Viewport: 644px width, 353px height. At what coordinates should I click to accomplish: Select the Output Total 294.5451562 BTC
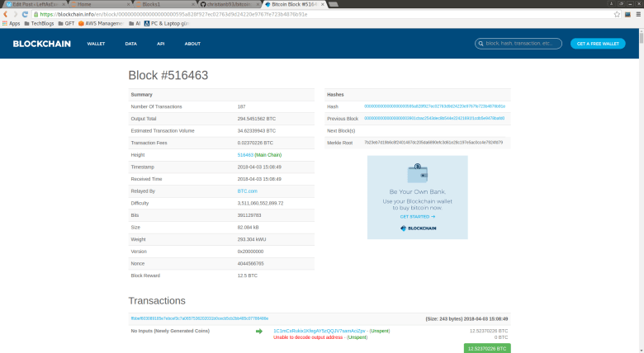[257, 119]
